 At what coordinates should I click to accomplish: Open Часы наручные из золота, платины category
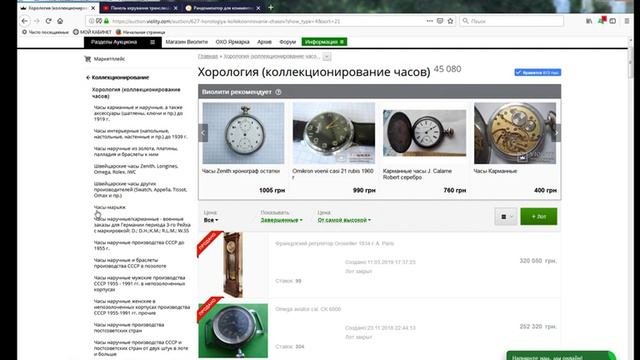136,151
